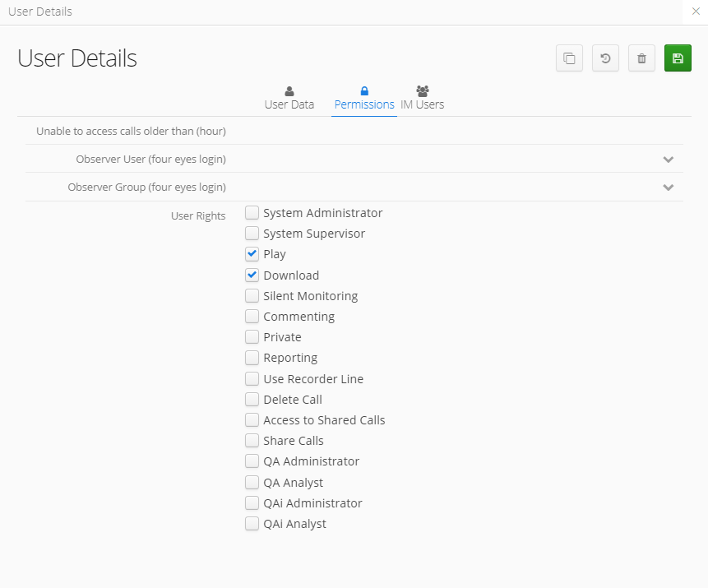
Task: Tick the Share Calls checkbox
Action: [252, 440]
